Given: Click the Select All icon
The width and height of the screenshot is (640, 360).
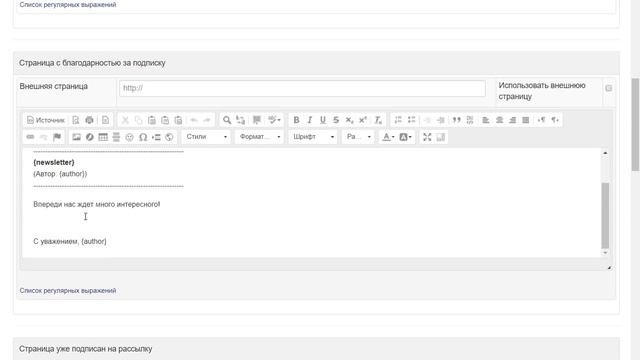Looking at the screenshot, I should pos(257,120).
